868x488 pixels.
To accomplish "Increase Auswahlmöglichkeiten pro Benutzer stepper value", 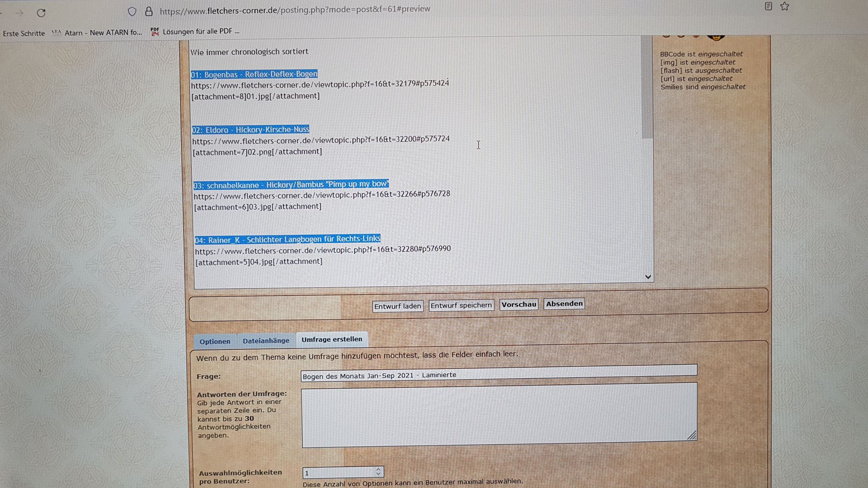I will click(378, 469).
